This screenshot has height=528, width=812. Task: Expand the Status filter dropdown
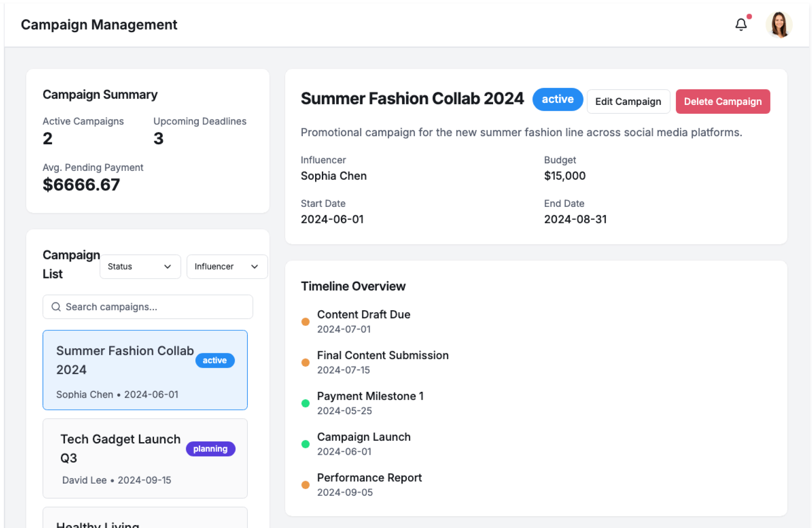coord(140,267)
